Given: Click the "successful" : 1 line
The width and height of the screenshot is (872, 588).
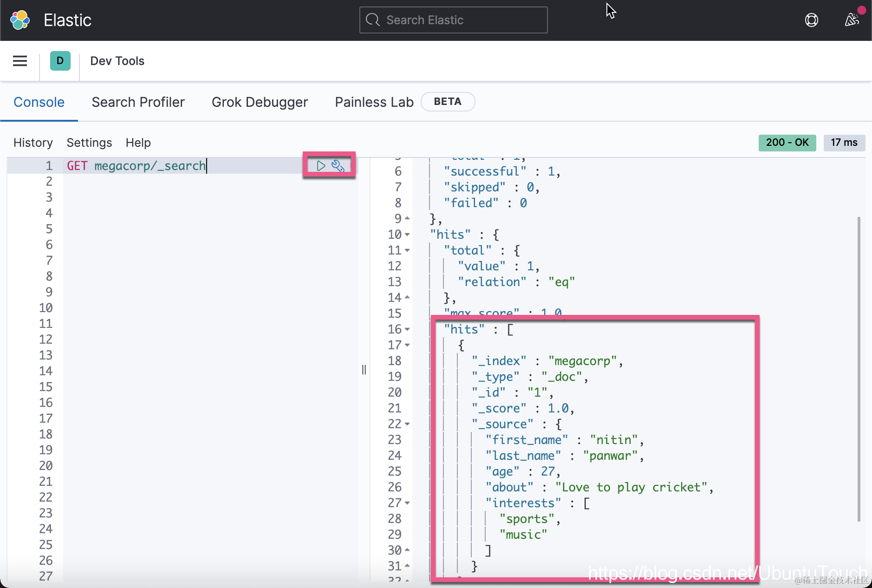Looking at the screenshot, I should point(502,171).
